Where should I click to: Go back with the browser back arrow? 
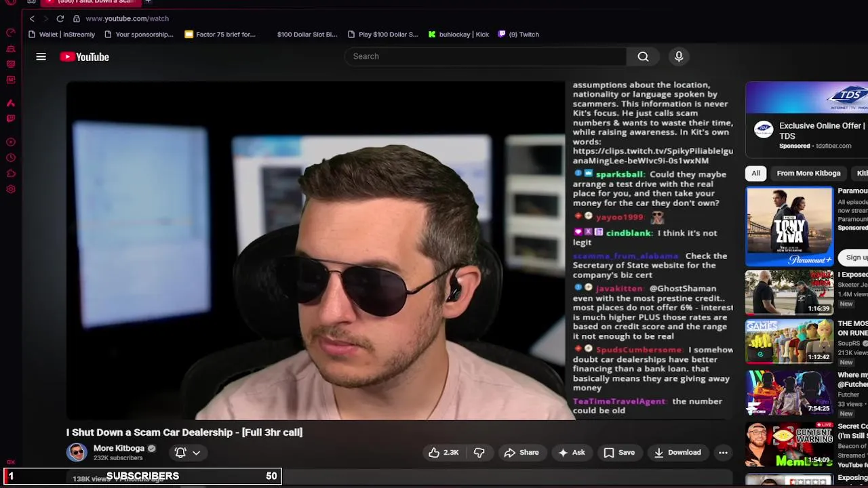pos(32,18)
